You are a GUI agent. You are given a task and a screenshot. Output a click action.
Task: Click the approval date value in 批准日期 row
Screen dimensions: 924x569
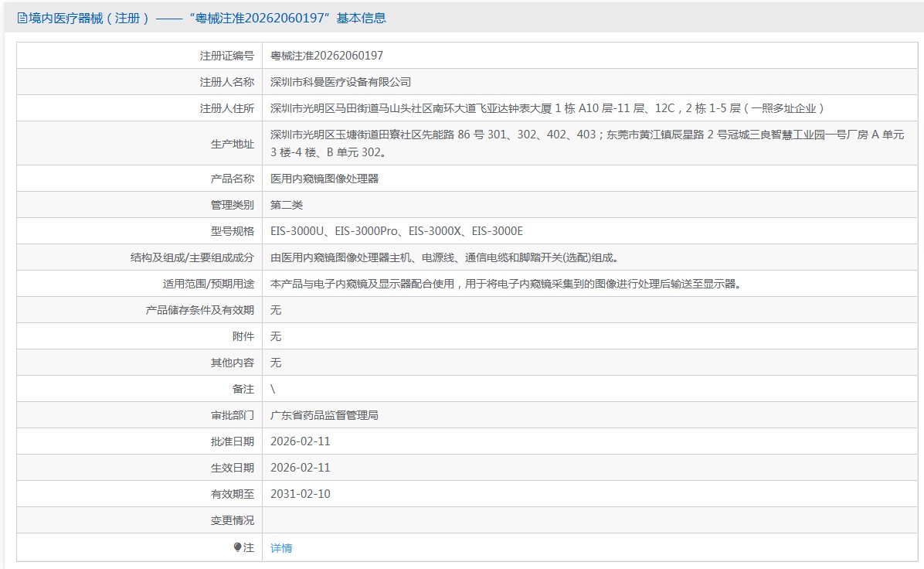301,441
